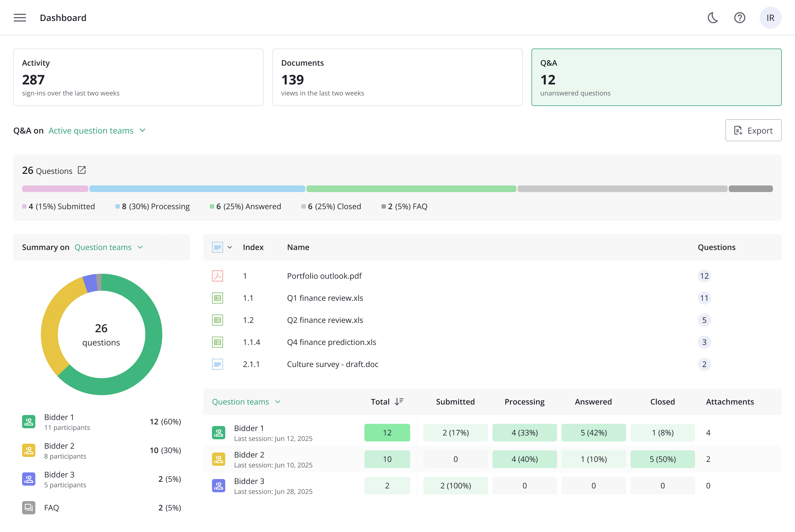Open the document type filter chevron by Index
The image size is (795, 532).
click(230, 247)
